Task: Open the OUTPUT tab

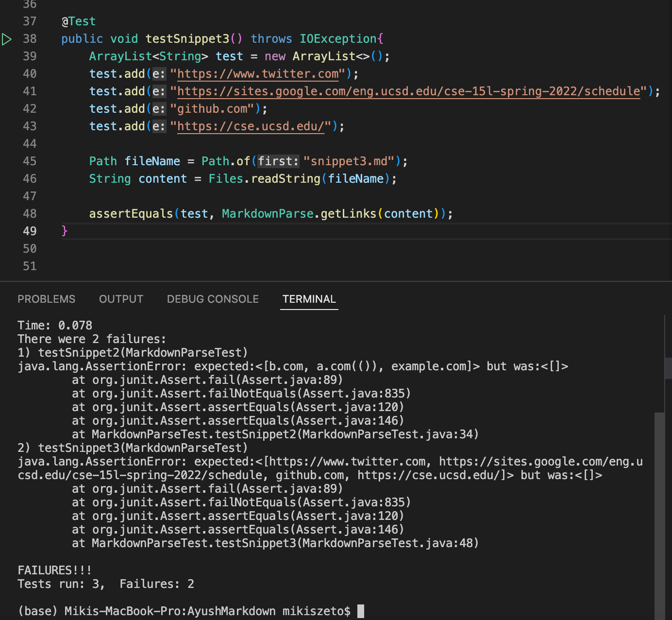Action: 121,299
